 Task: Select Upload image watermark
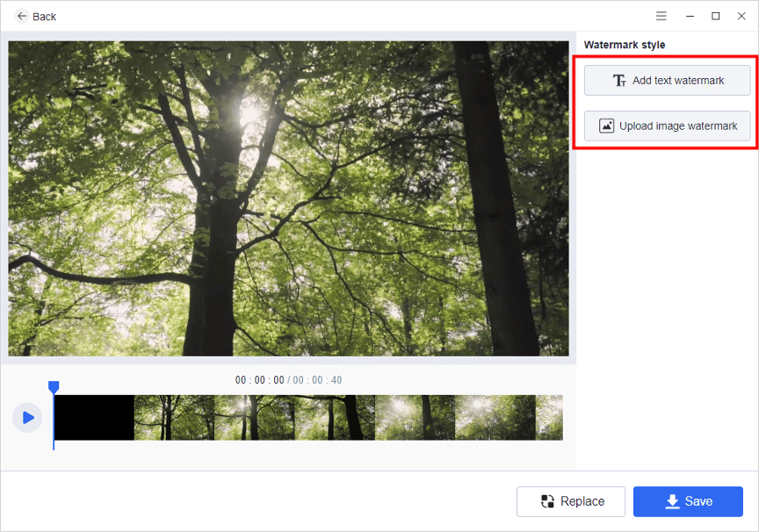click(667, 126)
